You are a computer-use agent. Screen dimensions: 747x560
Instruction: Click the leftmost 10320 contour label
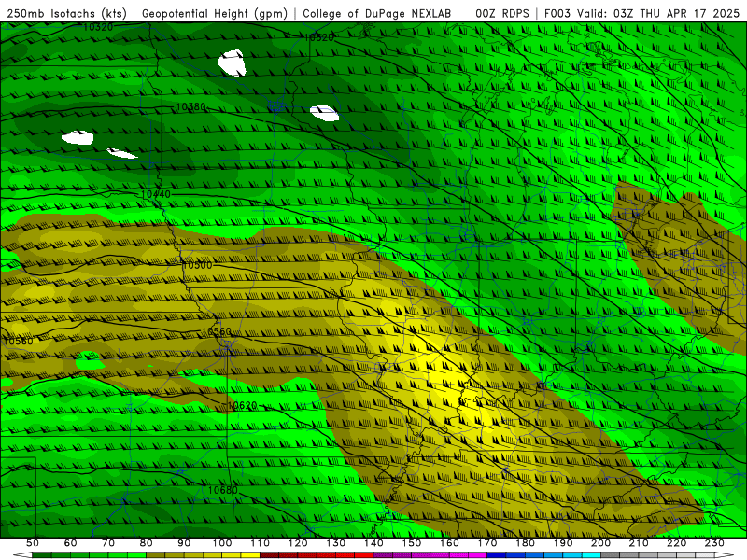[98, 27]
